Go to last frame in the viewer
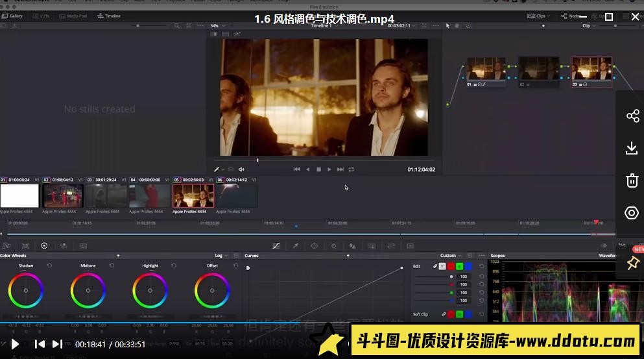This screenshot has height=359, width=644. click(x=340, y=169)
